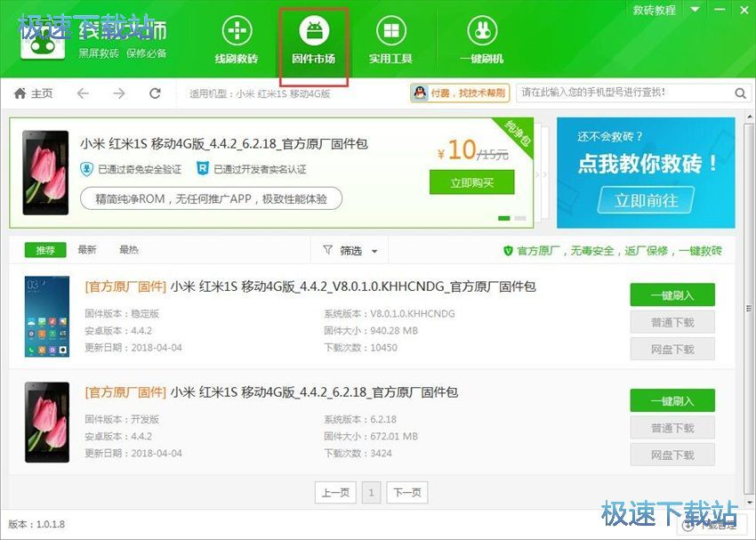The width and height of the screenshot is (756, 540).
Task: Click 普通下载 for V8.0.1.0.KHHCNDG firmware
Action: pos(672,322)
